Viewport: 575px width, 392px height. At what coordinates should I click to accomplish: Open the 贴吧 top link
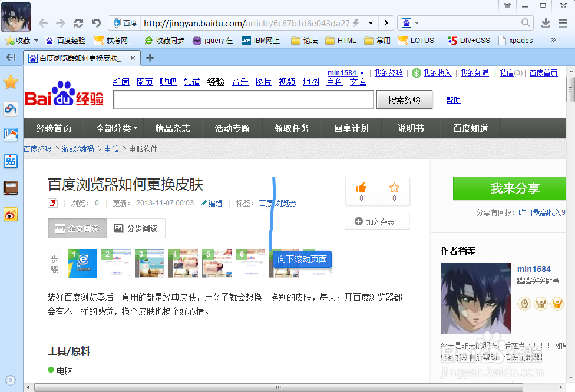(168, 82)
